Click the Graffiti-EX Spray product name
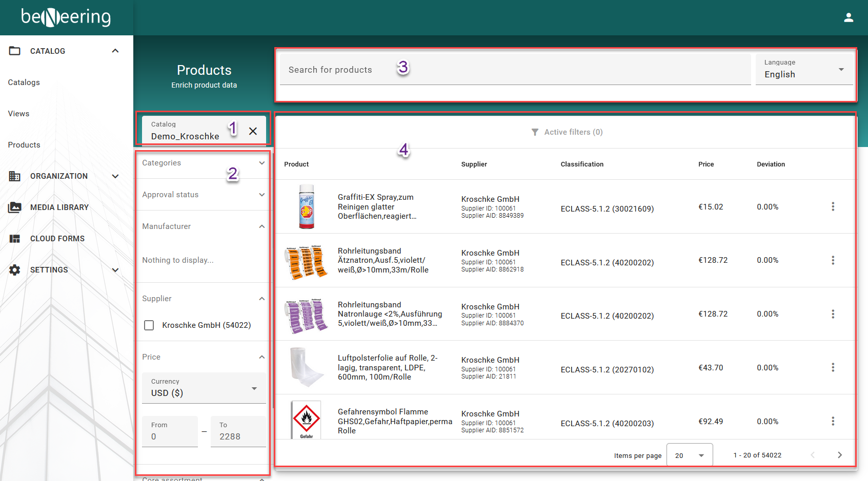 tap(377, 206)
